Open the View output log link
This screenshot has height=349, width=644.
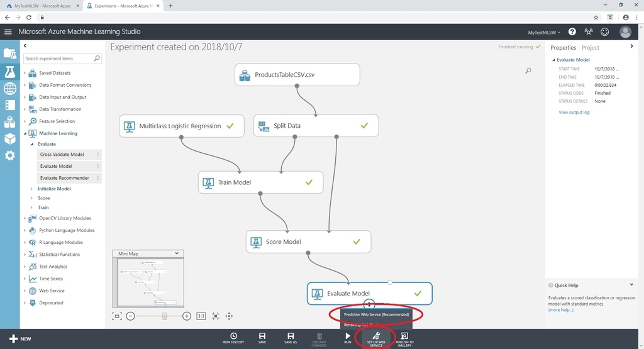[x=574, y=112]
